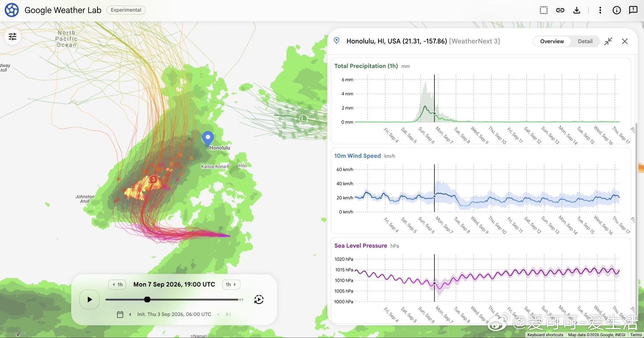Click the current time point on pressure chart
Viewport: 644px width, 338px height.
pyautogui.click(x=435, y=283)
